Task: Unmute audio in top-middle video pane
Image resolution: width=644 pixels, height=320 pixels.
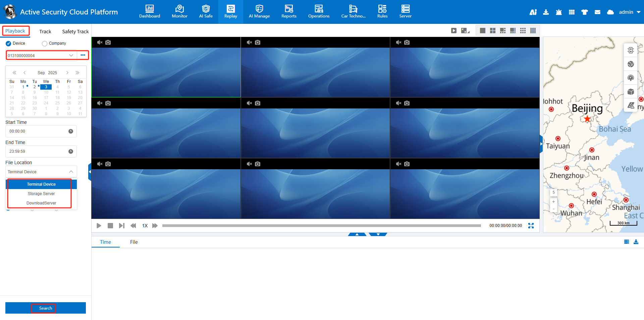Action: [249, 43]
